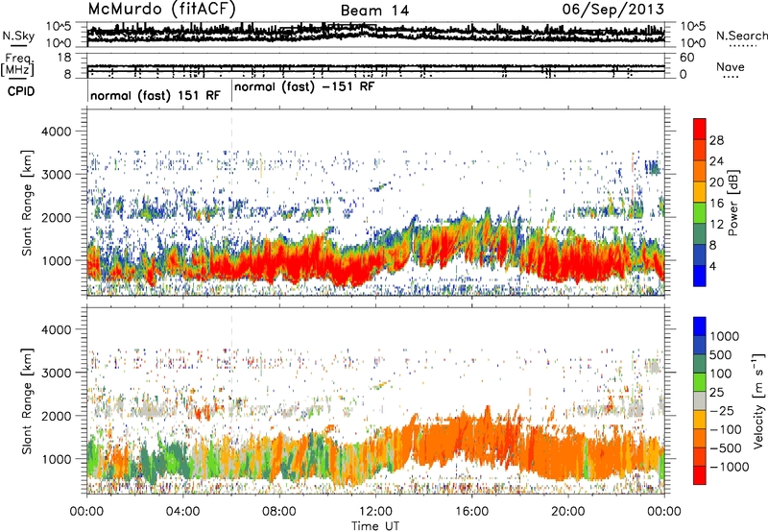Viewport: 768px width, 532px height.
Task: Click the "28" power colorbar value
Action: [716, 140]
